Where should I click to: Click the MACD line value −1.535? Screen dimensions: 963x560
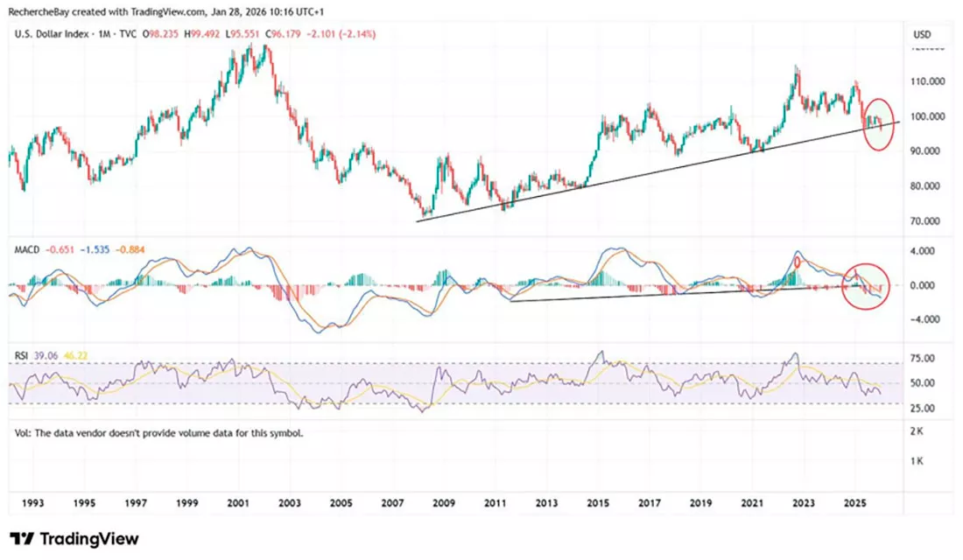tap(95, 250)
